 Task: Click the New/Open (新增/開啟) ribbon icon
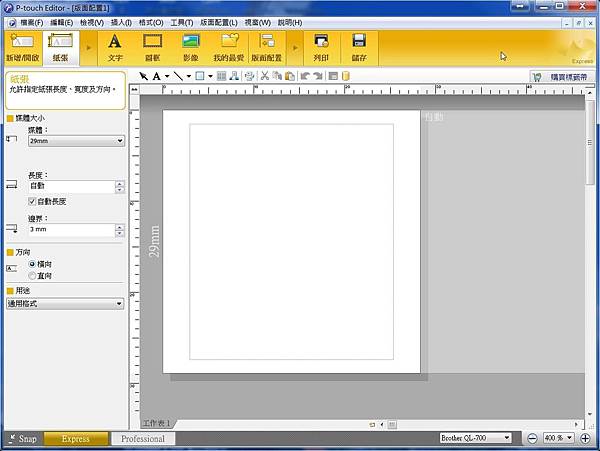click(x=23, y=48)
